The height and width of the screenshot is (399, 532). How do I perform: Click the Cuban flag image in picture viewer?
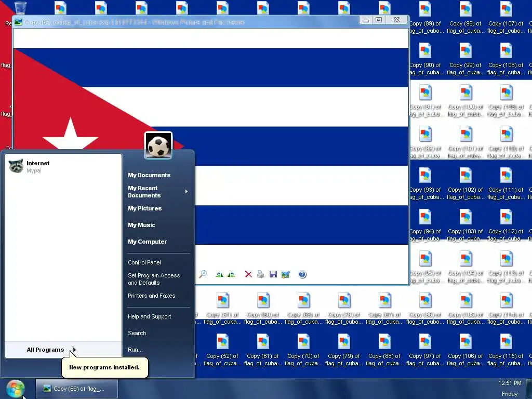click(x=211, y=147)
